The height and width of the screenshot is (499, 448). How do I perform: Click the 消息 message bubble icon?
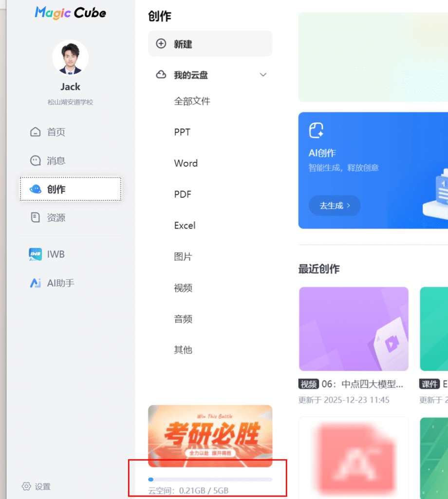[x=35, y=161]
